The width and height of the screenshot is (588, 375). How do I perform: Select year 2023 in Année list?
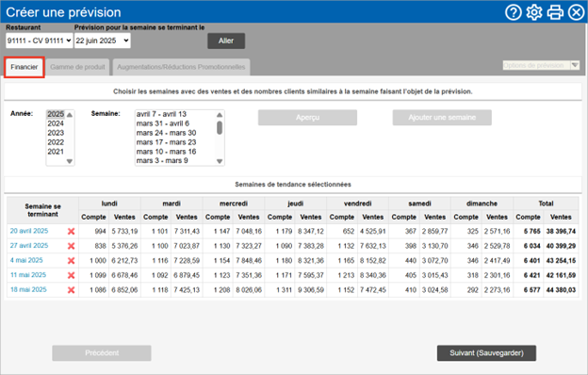pos(56,133)
